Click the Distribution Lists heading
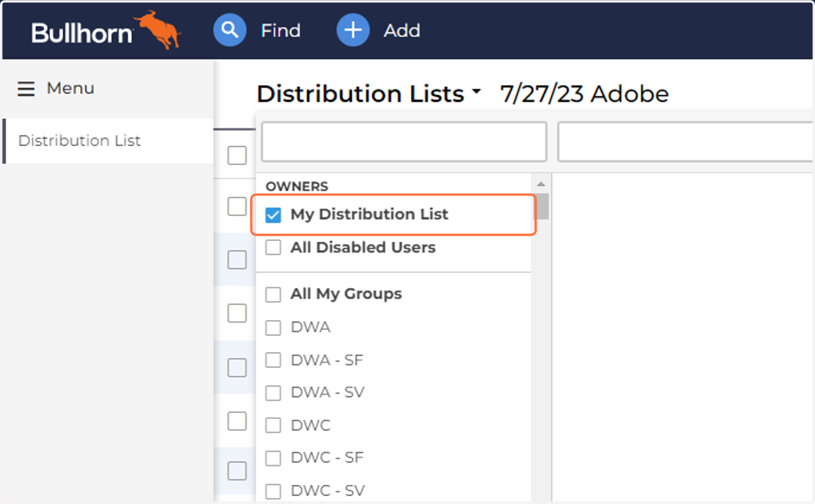Image resolution: width=815 pixels, height=504 pixels. 360,94
